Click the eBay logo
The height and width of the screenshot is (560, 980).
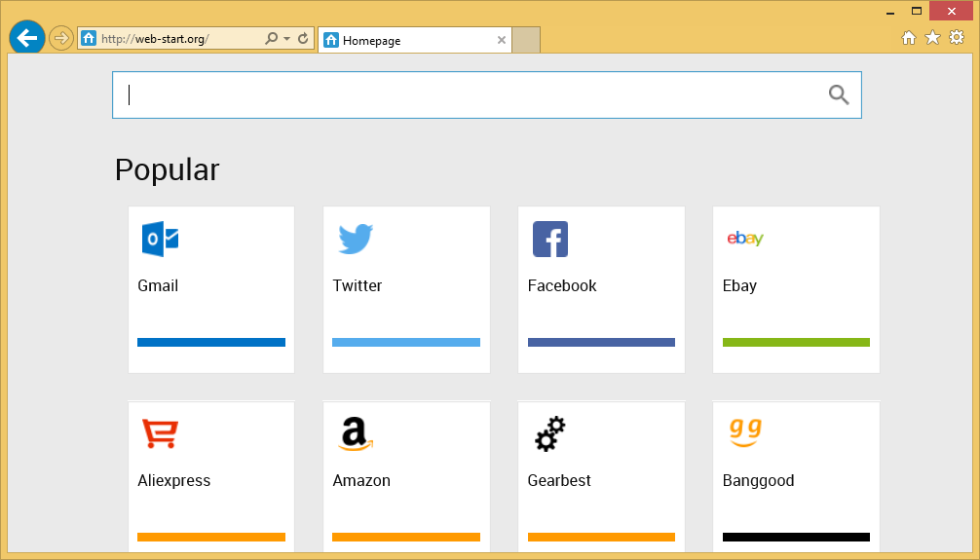(745, 239)
